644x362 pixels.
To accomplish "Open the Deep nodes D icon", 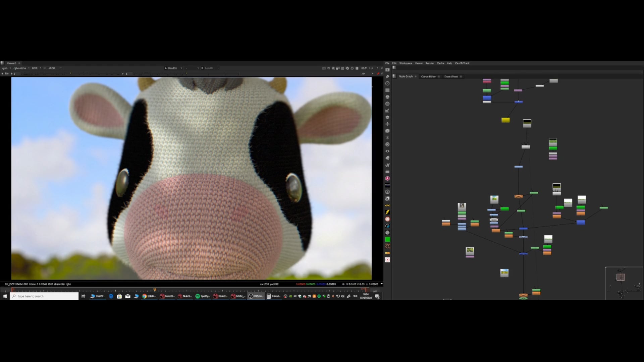I will pyautogui.click(x=387, y=144).
